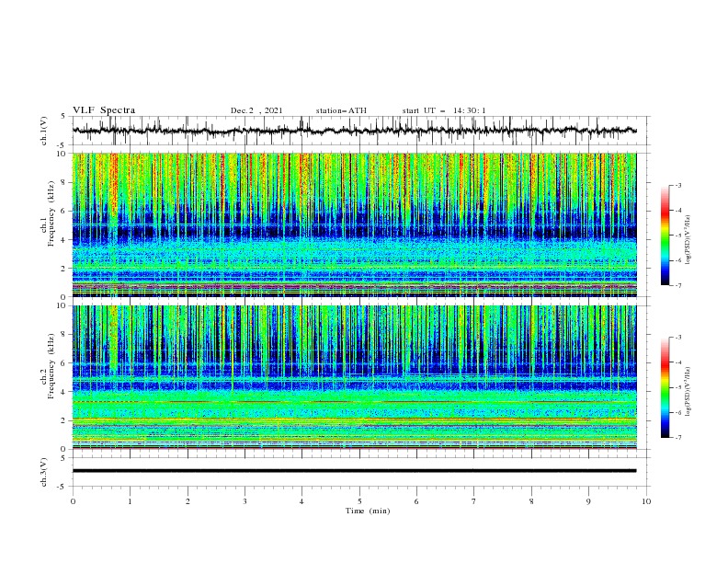Screen dimensions: 728x563
Task: Select the lower colorbar log(PSD) label
Action: coord(688,391)
